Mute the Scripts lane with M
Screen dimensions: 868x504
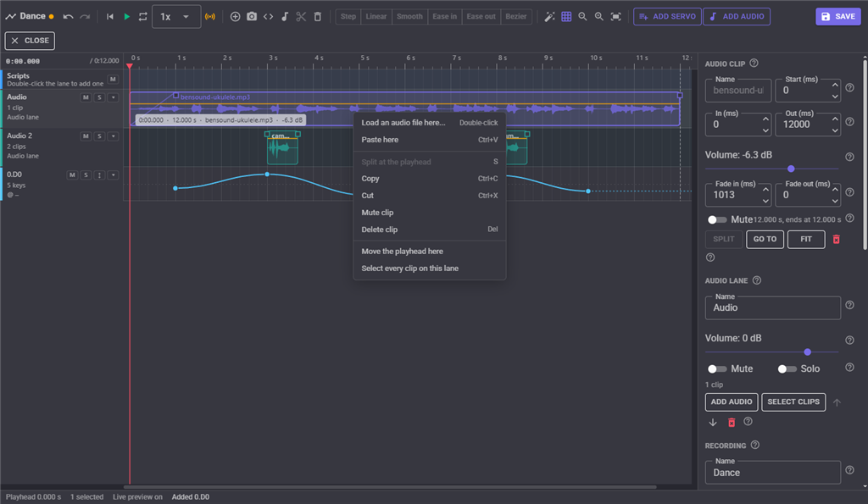tap(113, 79)
